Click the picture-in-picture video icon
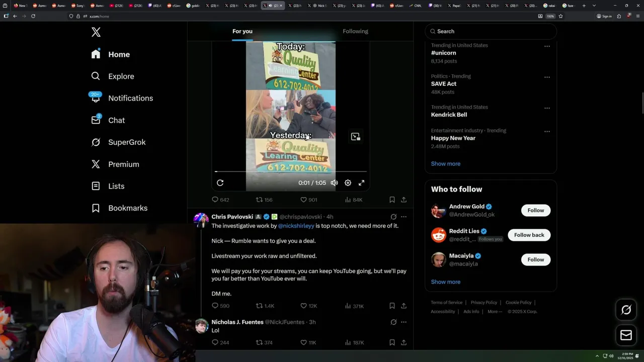This screenshot has height=362, width=644. (x=356, y=137)
